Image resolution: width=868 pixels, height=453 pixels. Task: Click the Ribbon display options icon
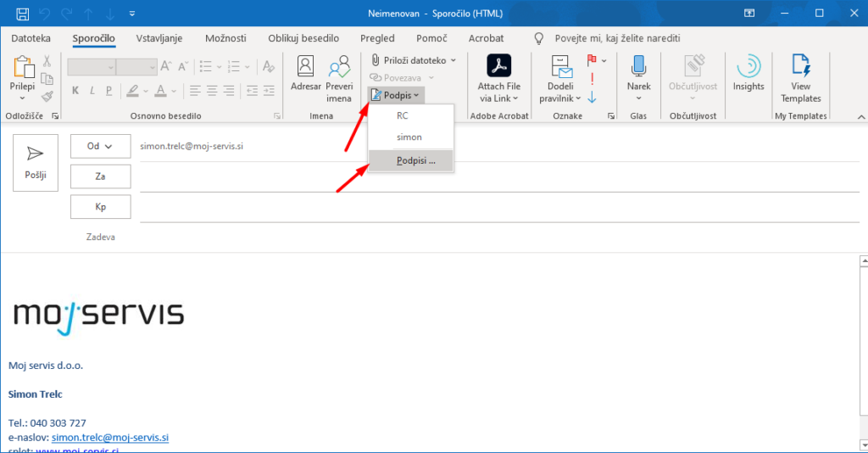(749, 14)
